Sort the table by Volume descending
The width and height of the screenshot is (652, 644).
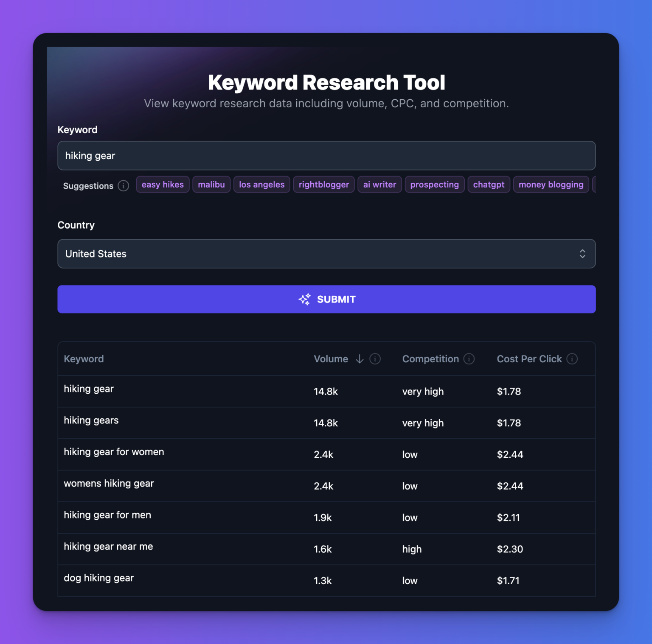(360, 359)
